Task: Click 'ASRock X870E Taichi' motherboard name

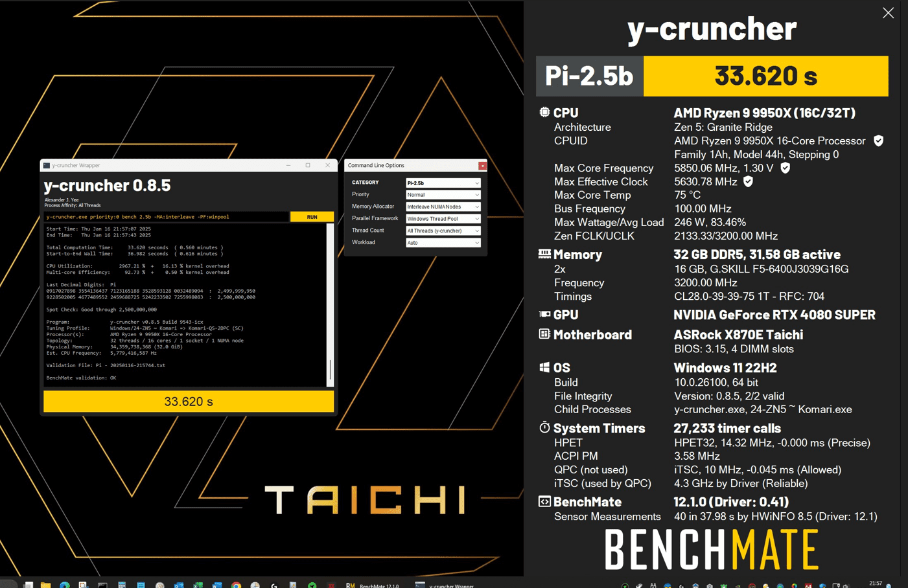Action: (x=738, y=335)
